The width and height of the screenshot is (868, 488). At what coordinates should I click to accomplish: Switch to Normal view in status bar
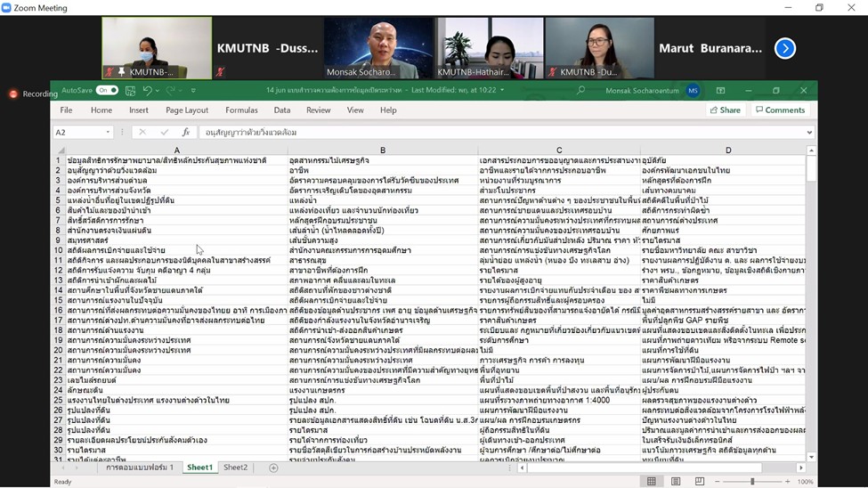coord(652,482)
